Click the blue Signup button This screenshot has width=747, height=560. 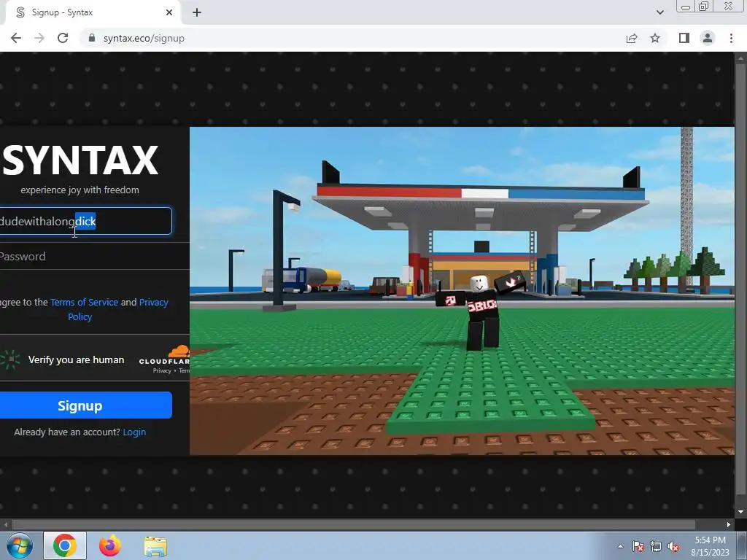85,405
